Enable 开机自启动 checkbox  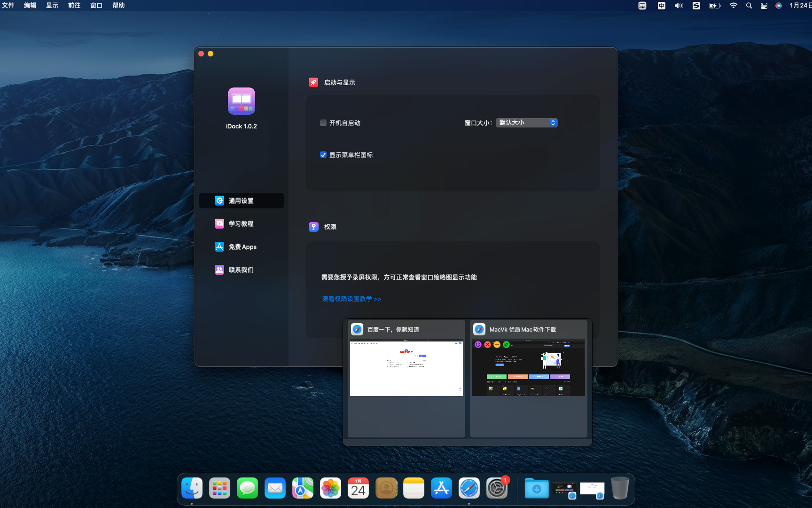pos(323,123)
